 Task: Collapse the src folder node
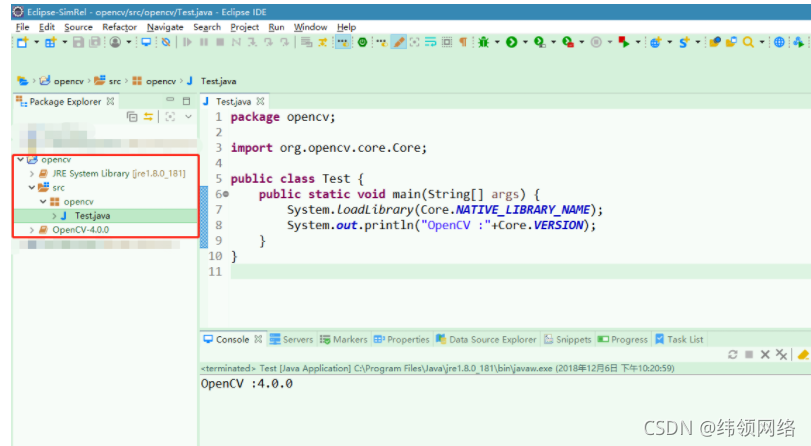tap(32, 187)
